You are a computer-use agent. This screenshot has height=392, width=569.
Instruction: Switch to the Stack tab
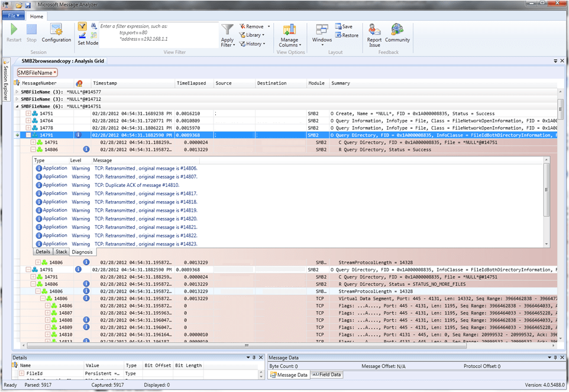click(x=61, y=251)
